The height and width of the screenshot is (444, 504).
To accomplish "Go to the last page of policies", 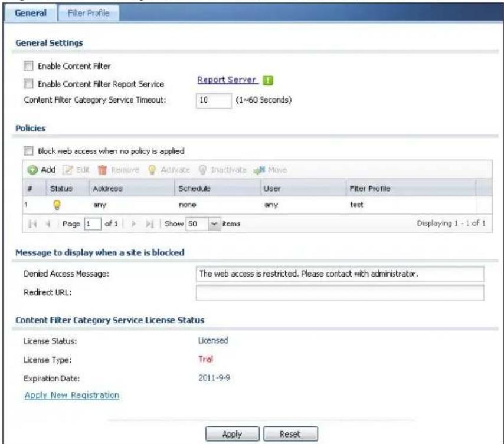I will tap(150, 223).
